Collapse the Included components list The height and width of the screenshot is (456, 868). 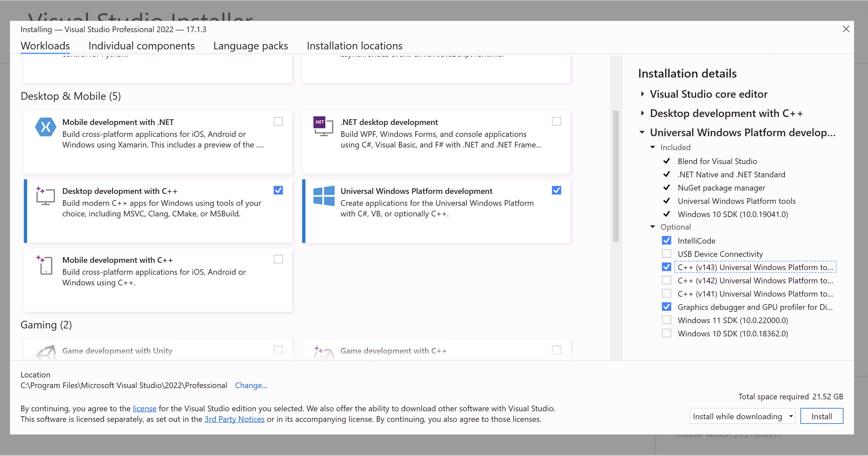[653, 147]
